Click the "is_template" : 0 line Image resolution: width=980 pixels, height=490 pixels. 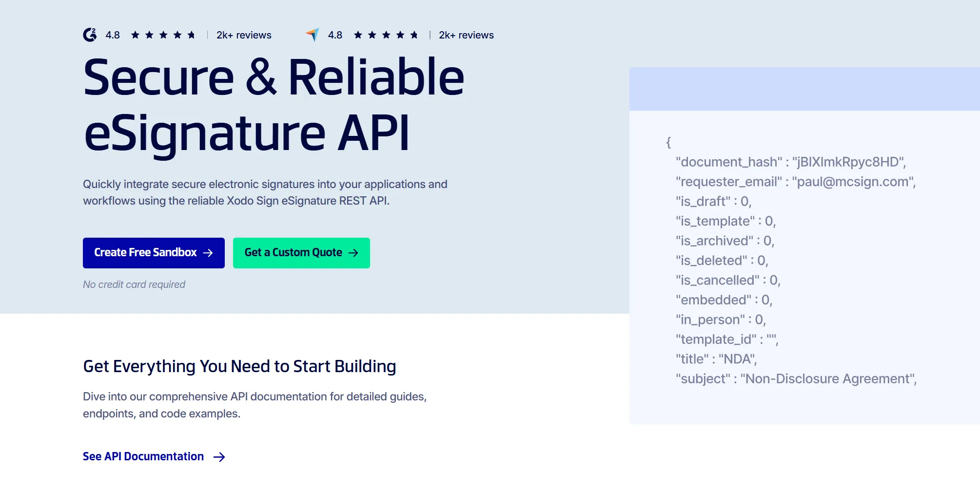725,221
